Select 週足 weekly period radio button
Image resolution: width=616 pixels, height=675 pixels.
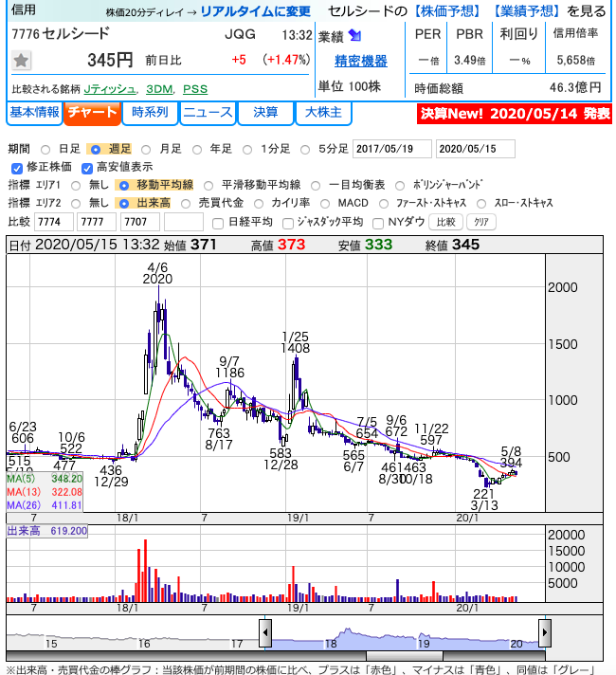click(x=96, y=150)
